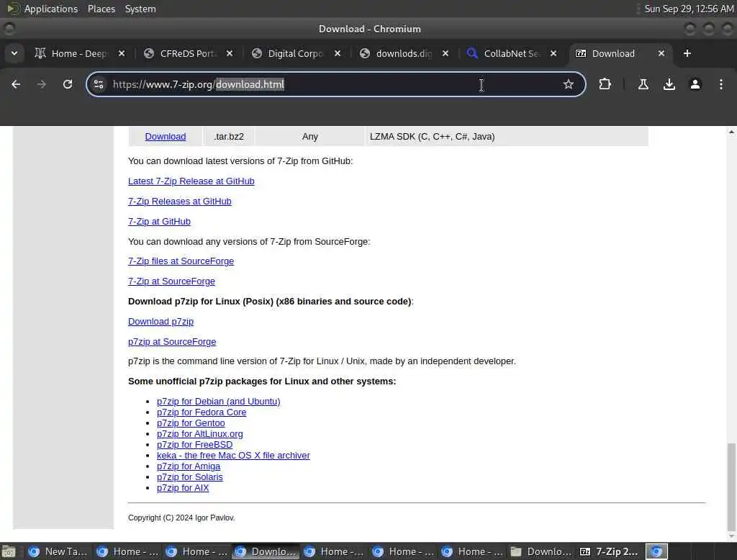
Task: Open keka Mac OS X file archiver link
Action: [x=233, y=456]
